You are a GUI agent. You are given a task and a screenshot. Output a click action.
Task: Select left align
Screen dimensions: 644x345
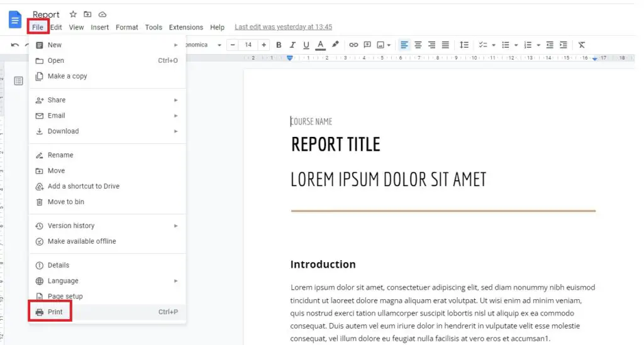[x=404, y=45]
